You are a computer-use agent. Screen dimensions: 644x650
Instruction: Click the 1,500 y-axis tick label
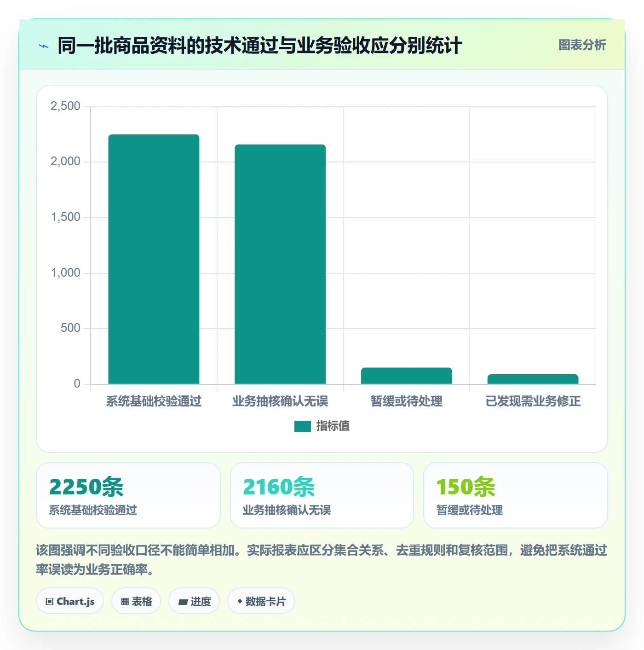[x=65, y=217]
